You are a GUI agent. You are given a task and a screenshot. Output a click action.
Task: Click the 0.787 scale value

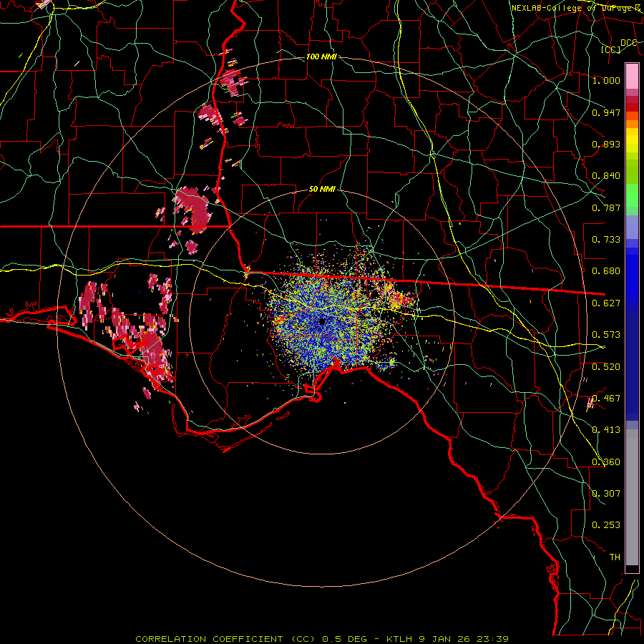tap(606, 208)
